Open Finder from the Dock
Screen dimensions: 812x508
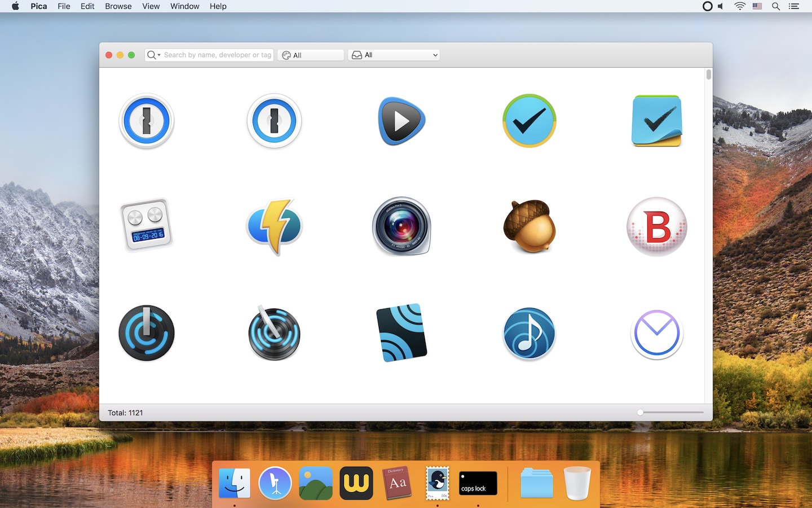235,483
